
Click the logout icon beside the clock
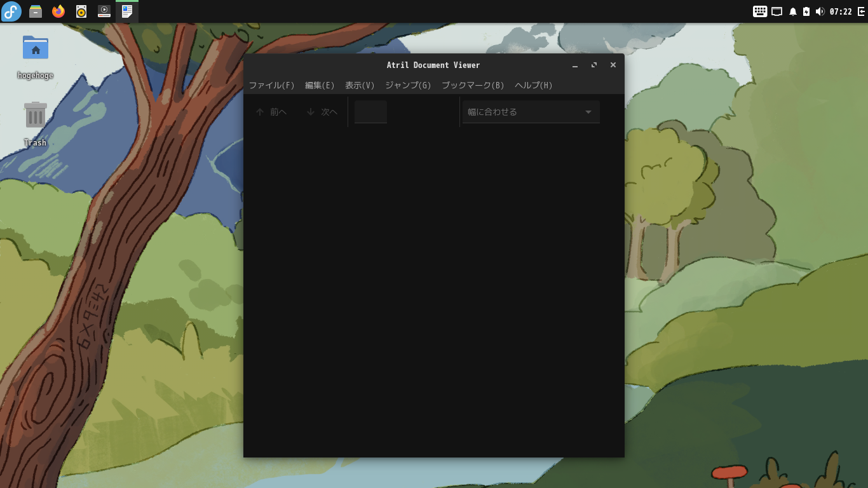tap(861, 11)
